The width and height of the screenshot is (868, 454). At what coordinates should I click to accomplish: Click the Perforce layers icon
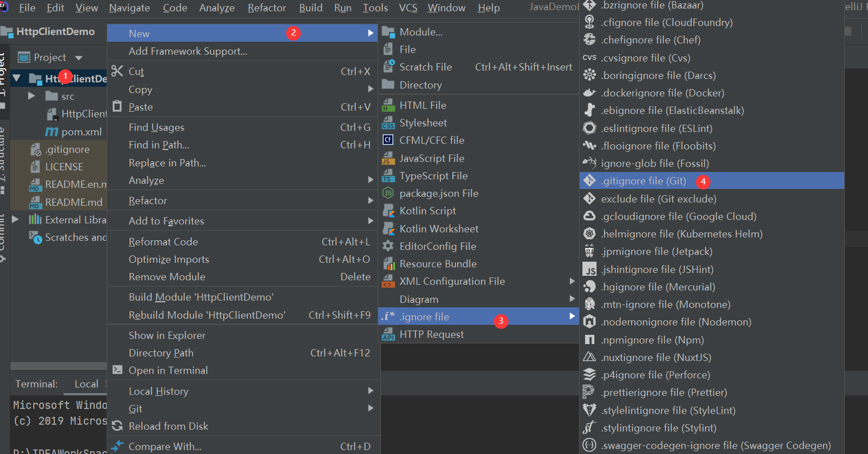point(589,374)
